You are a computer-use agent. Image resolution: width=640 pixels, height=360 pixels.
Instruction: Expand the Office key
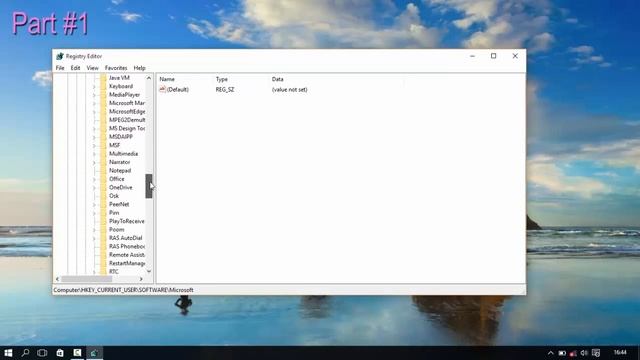pyautogui.click(x=94, y=180)
